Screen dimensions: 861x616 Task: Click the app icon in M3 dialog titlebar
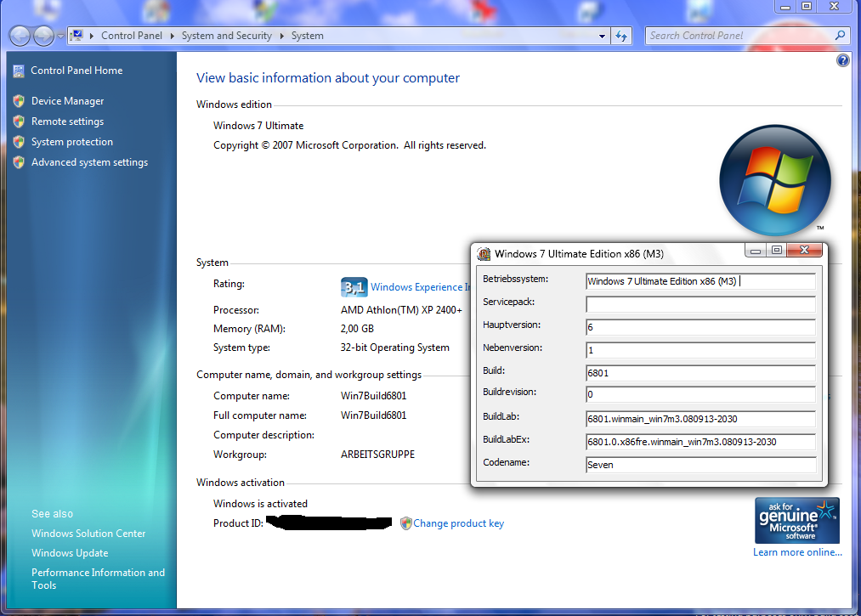484,254
